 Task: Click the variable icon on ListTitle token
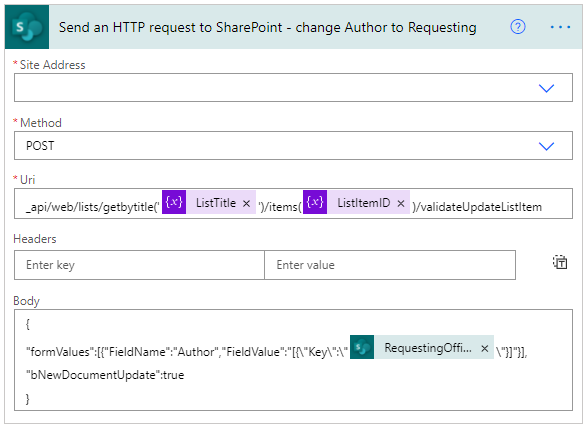coord(174,202)
